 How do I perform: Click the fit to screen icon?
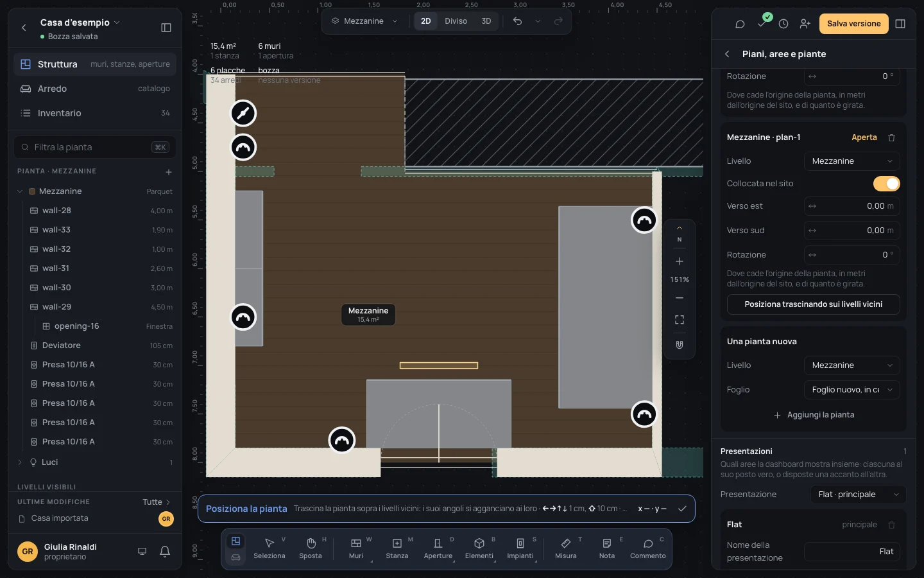[x=680, y=320]
